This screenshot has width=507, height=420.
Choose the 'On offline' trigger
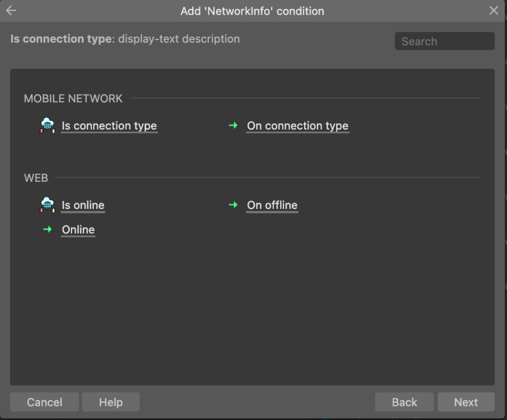272,205
